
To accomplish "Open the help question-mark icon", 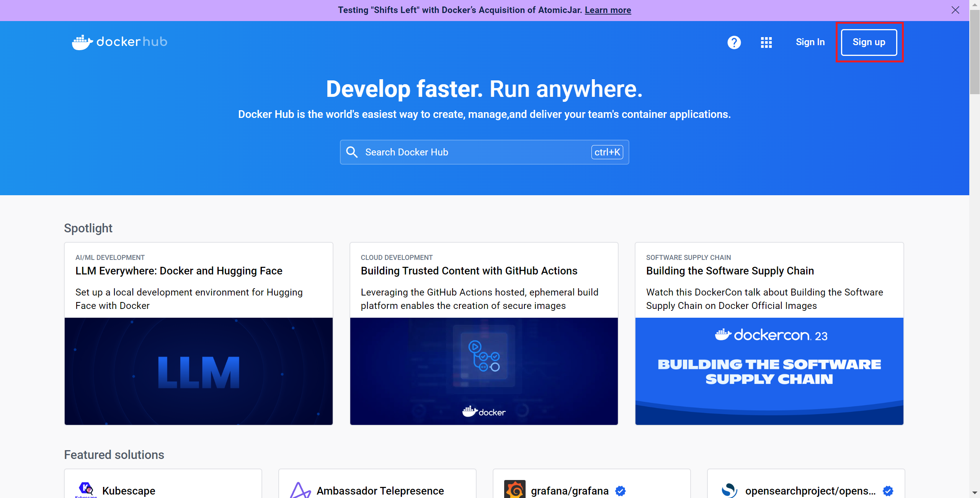I will point(734,42).
